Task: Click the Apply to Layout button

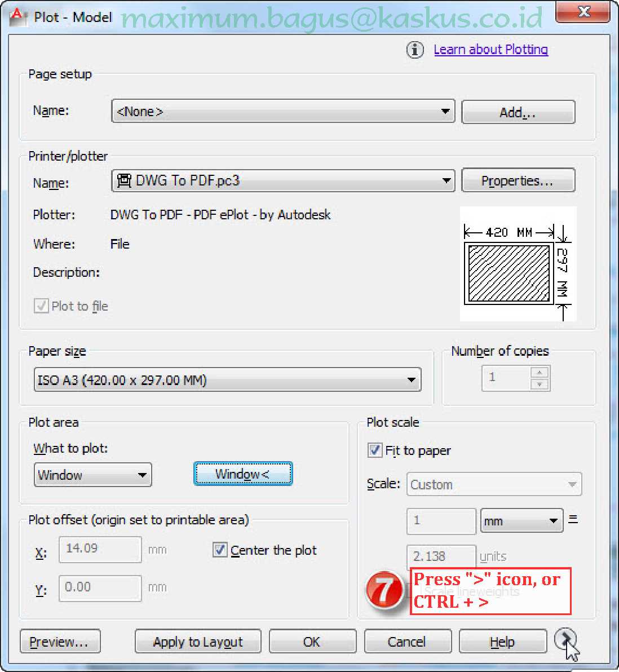Action: (x=198, y=642)
